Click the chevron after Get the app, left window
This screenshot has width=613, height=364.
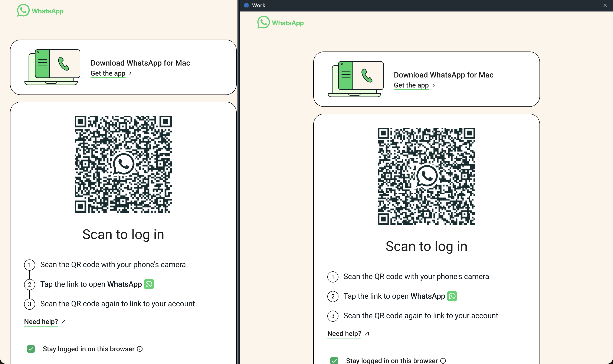click(x=131, y=73)
